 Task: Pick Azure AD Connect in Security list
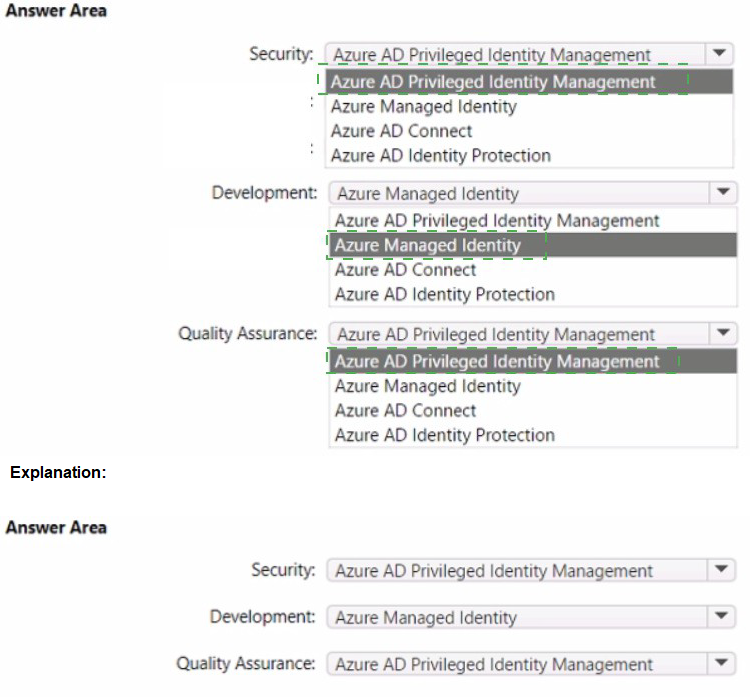(401, 131)
